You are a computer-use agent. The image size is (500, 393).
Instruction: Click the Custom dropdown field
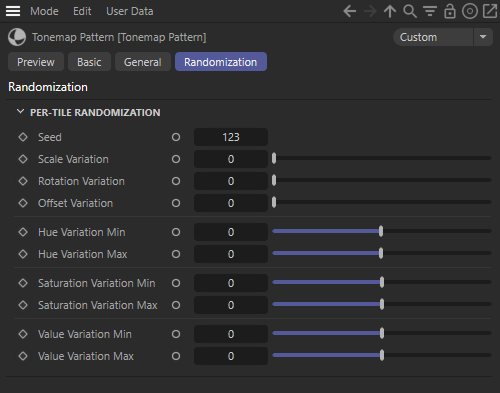[433, 37]
